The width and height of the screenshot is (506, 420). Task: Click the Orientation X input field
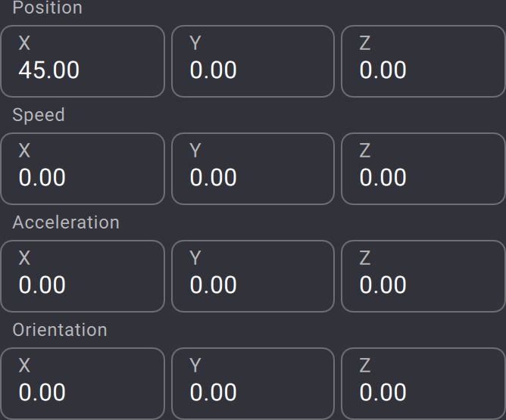coord(82,384)
